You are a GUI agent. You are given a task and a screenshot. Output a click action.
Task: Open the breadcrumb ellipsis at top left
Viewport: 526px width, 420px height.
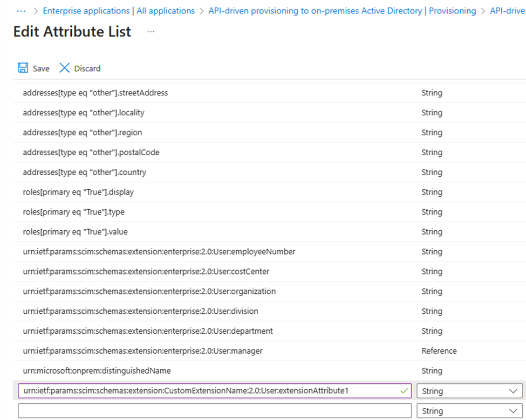point(22,11)
